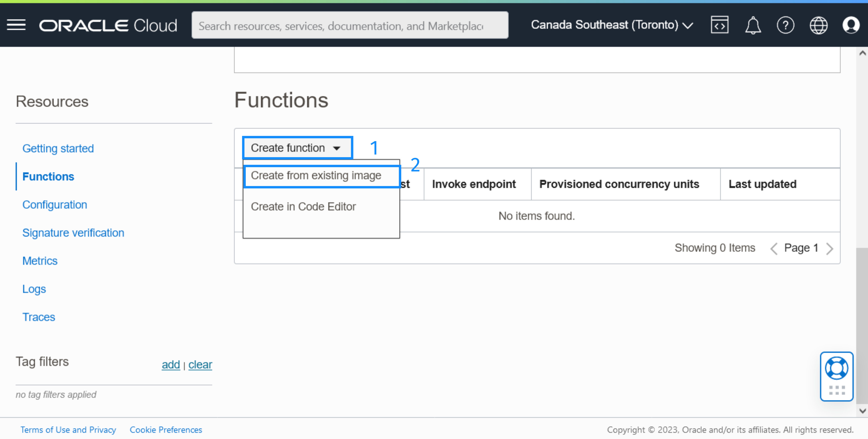Open the 'Getting started' sidebar link
The height and width of the screenshot is (439, 868).
click(58, 148)
